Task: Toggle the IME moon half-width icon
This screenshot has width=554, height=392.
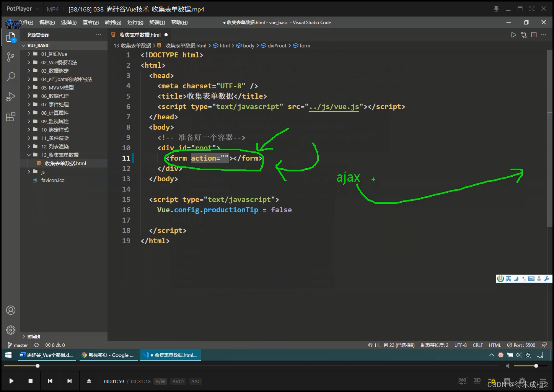Action: pos(516,279)
